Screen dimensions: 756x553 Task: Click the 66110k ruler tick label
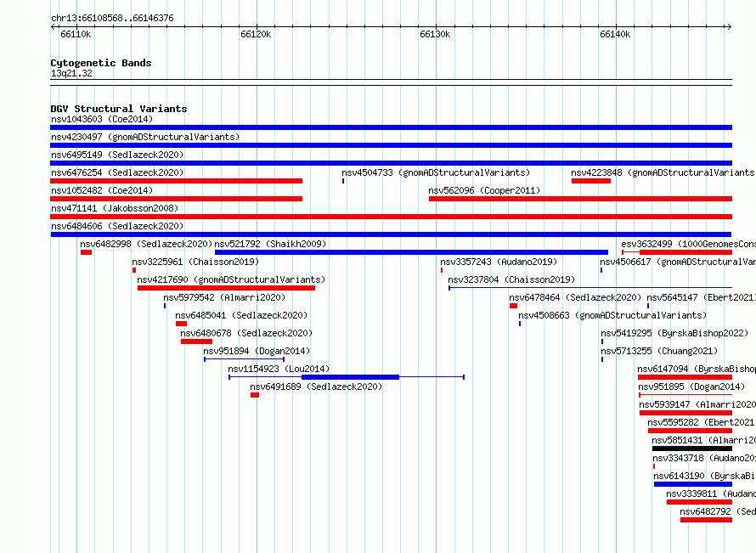point(76,34)
